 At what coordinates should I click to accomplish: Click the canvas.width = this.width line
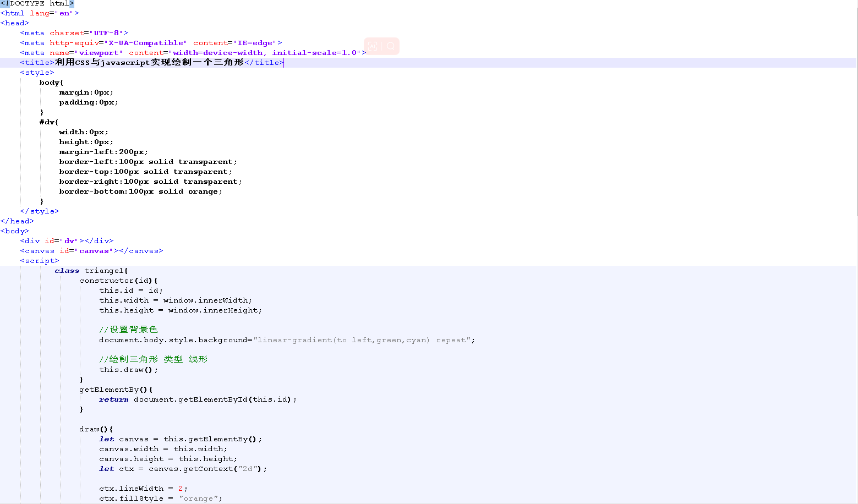[163, 449]
